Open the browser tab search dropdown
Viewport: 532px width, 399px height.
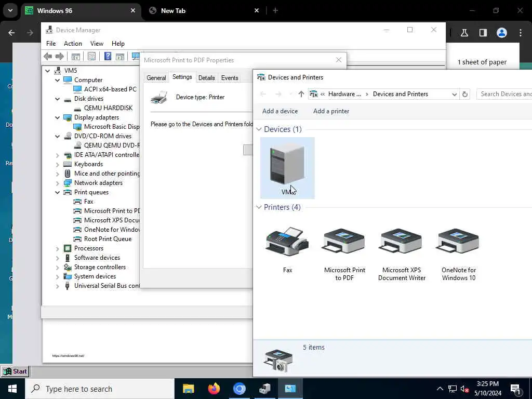(10, 10)
